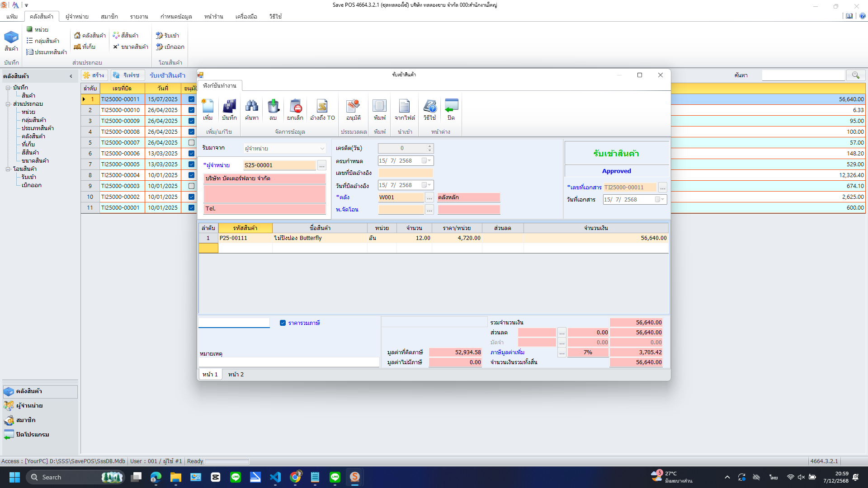868x488 pixels.
Task: Toggle the ราคารวมภาษี checkbox
Action: pos(283,323)
